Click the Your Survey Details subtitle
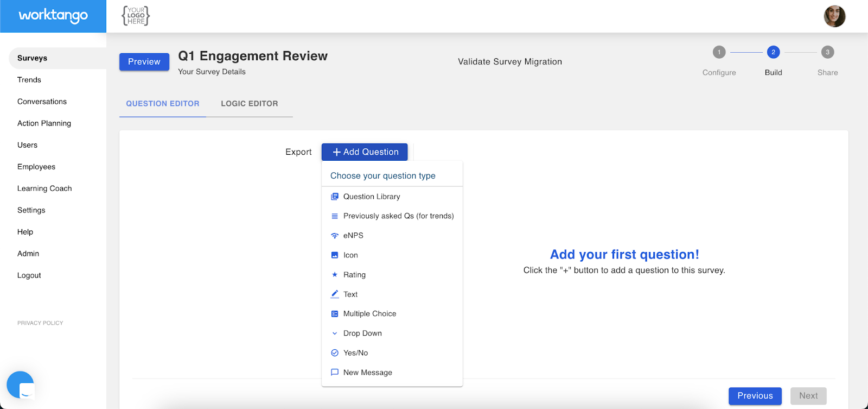Image resolution: width=868 pixels, height=409 pixels. point(212,72)
